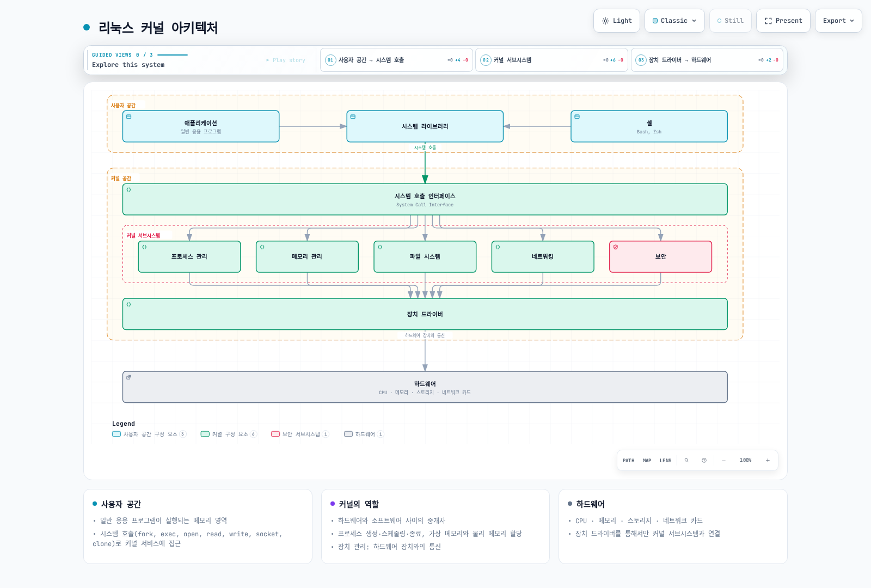Open guided view 01 사용자 공간 → 시스템 호출
871x588 pixels.
point(396,60)
